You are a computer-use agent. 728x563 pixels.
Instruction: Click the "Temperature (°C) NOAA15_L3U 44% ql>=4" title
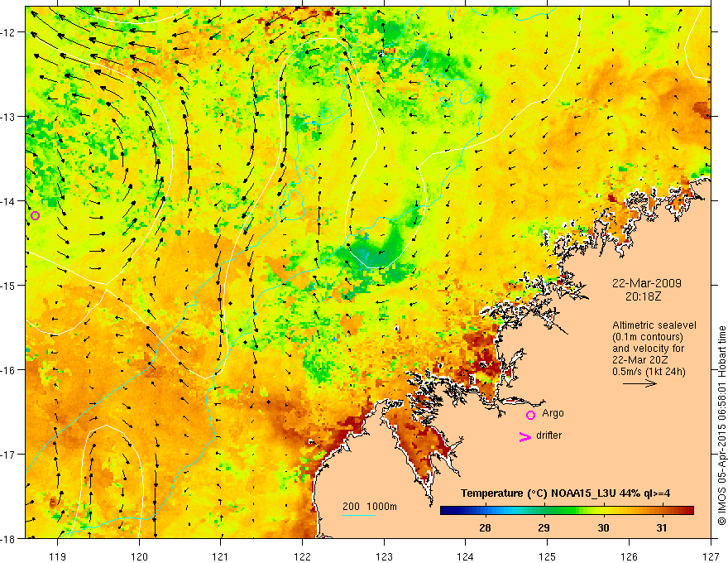coord(565,493)
